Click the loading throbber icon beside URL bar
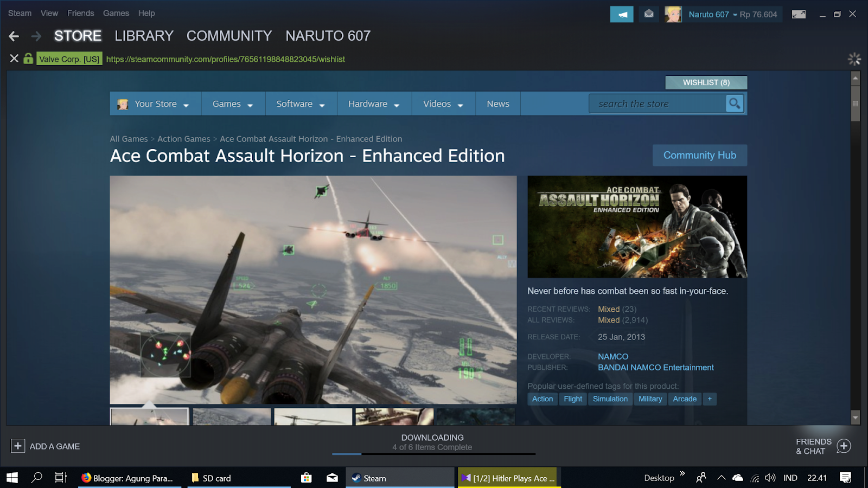868x488 pixels. (x=854, y=59)
